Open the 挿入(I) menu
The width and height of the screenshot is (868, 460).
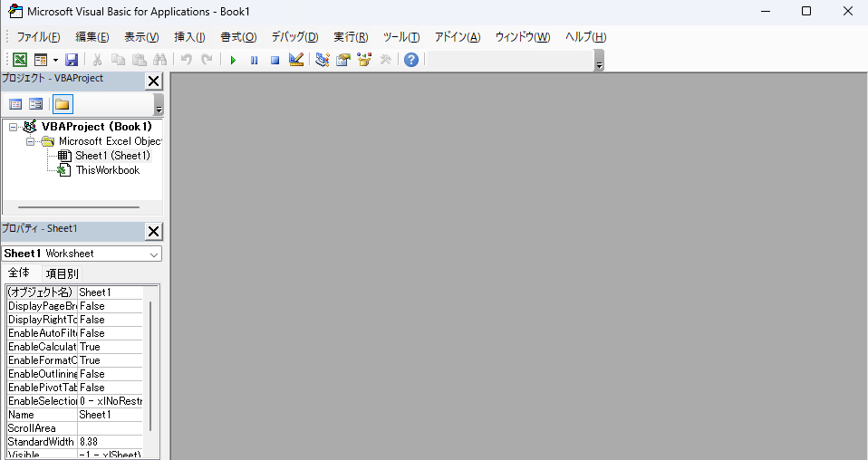pyautogui.click(x=189, y=37)
